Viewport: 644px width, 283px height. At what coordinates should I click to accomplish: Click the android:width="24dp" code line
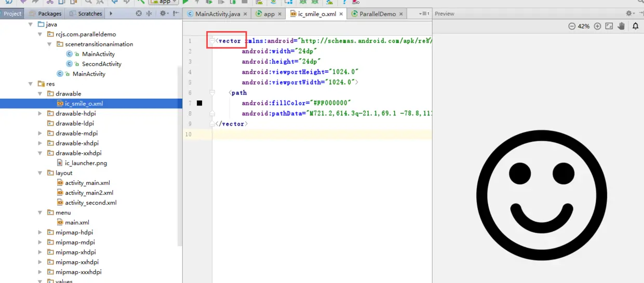pos(279,51)
